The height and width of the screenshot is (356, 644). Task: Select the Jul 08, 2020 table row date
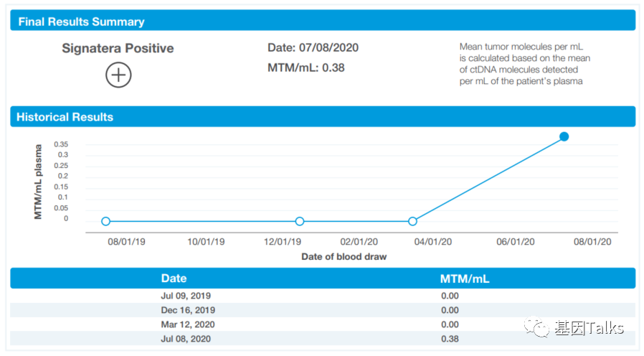coord(186,339)
